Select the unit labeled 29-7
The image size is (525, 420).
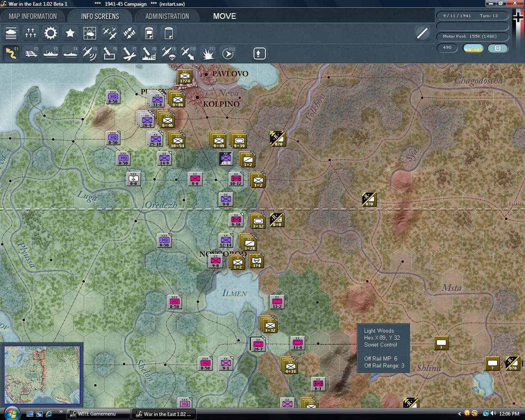(258, 344)
